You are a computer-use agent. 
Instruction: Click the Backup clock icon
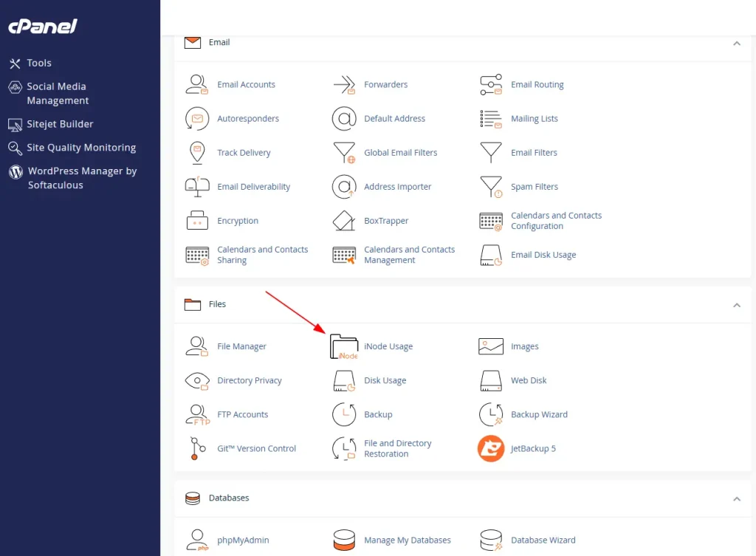(x=344, y=415)
